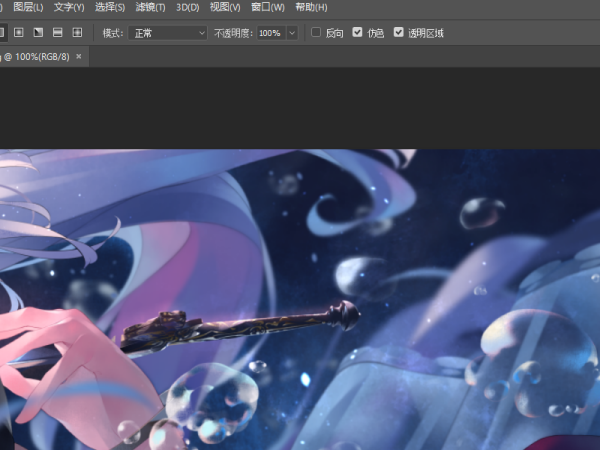The width and height of the screenshot is (600, 450).
Task: Click the ornate wand in the artwork canvas
Action: (x=241, y=327)
